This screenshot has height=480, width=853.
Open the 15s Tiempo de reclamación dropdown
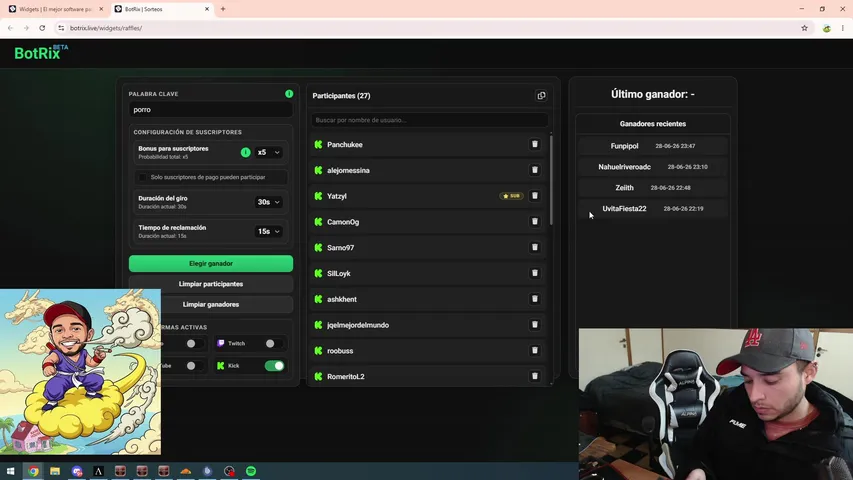pos(269,231)
